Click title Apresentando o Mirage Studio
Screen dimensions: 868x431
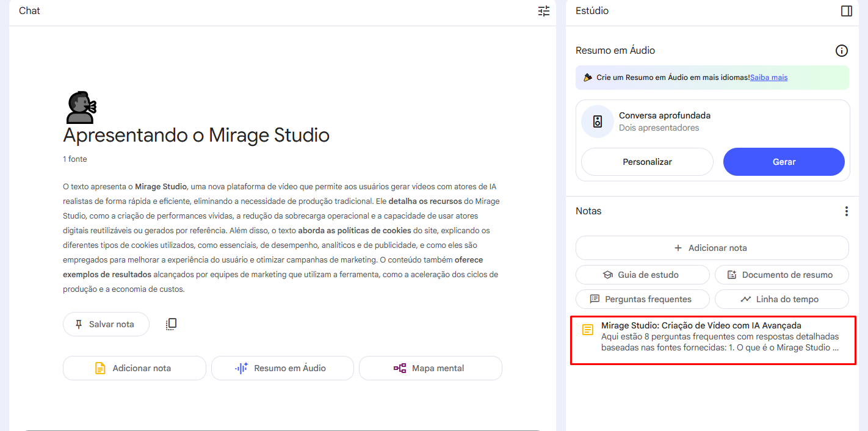tap(196, 135)
